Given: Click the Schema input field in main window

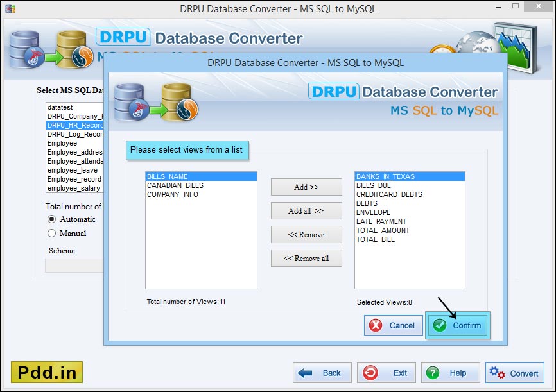Looking at the screenshot, I should coord(74,266).
